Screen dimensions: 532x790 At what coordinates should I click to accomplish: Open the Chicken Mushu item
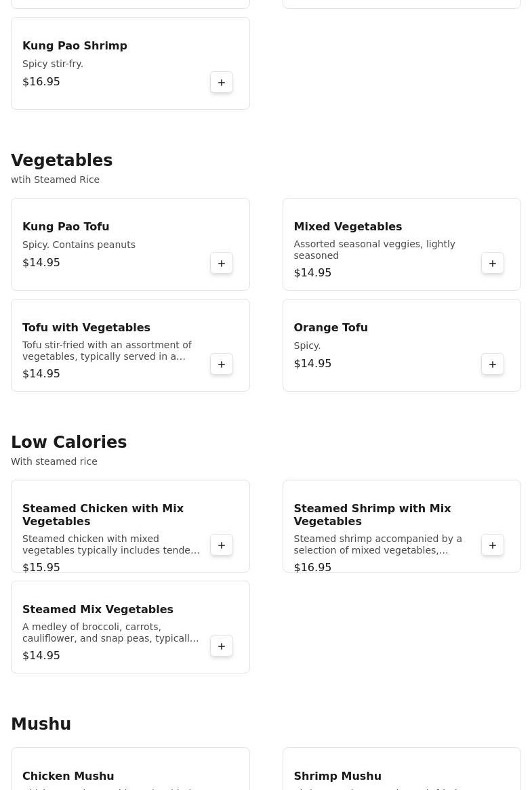click(68, 776)
